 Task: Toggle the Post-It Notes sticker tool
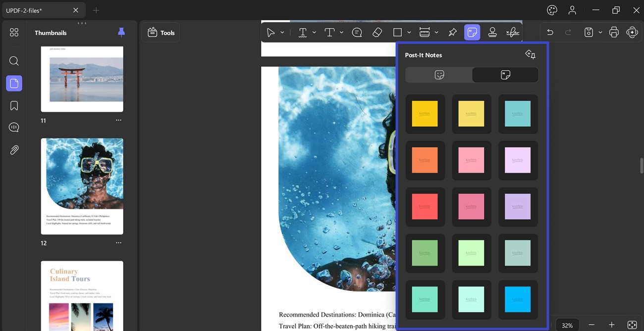click(x=472, y=33)
